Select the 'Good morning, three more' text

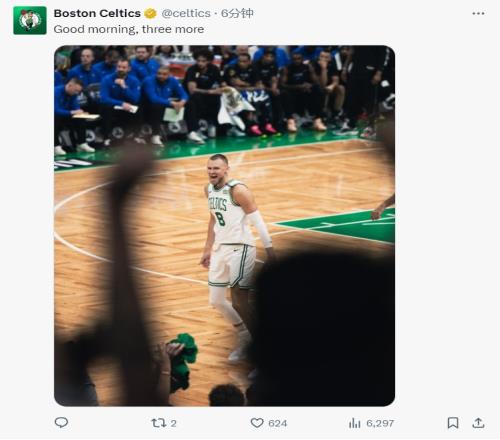pos(129,29)
